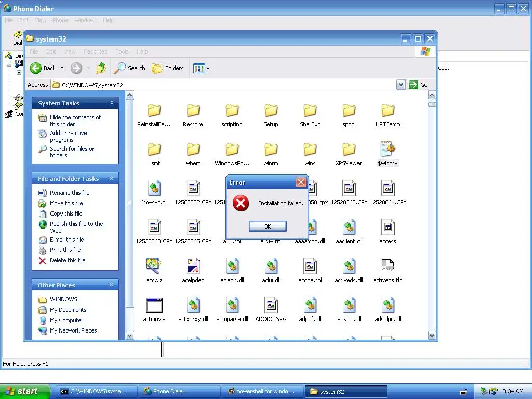
Task: Click Add or remove programs link
Action: (x=68, y=137)
